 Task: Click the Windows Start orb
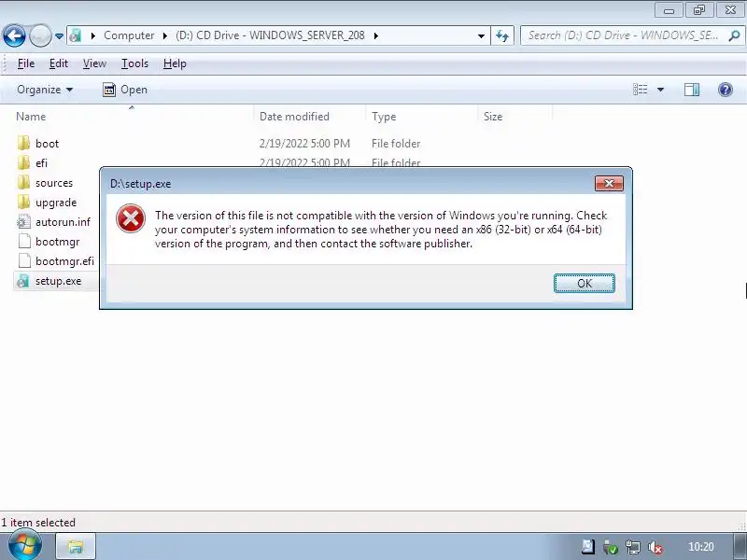(x=24, y=546)
